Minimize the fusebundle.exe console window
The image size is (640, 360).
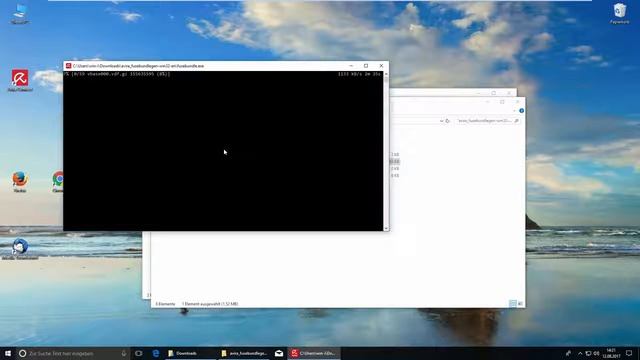(x=351, y=66)
